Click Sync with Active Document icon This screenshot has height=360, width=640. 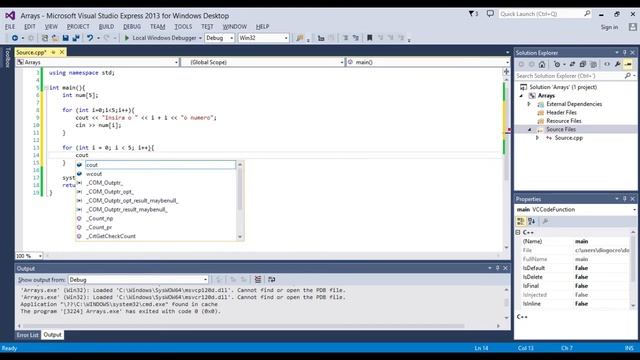coord(572,64)
